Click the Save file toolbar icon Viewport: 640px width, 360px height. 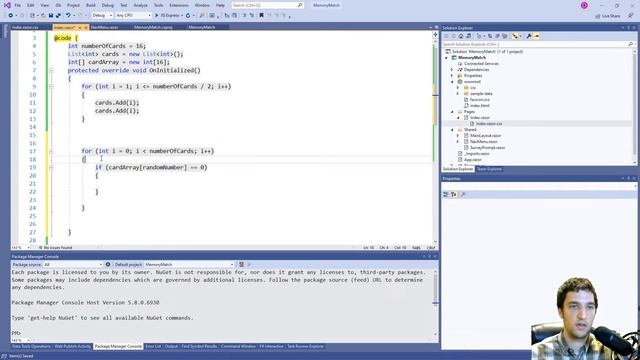51,16
